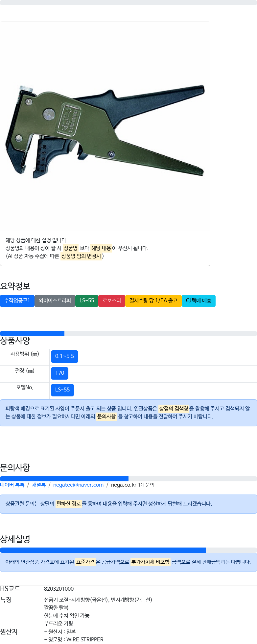Click nega.co.kr 1:1문의 breadcrumb text

[x=133, y=485]
